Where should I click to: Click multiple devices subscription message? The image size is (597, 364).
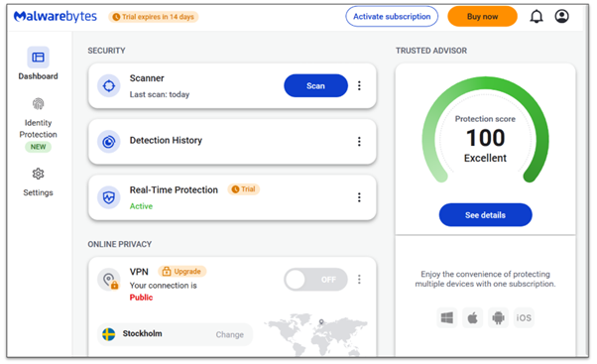point(485,279)
